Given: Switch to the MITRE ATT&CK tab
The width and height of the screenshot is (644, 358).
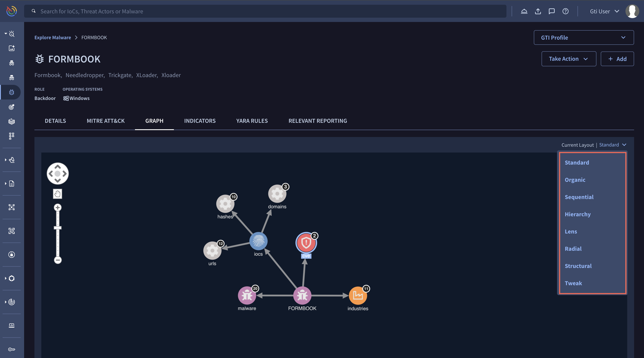Looking at the screenshot, I should [105, 121].
